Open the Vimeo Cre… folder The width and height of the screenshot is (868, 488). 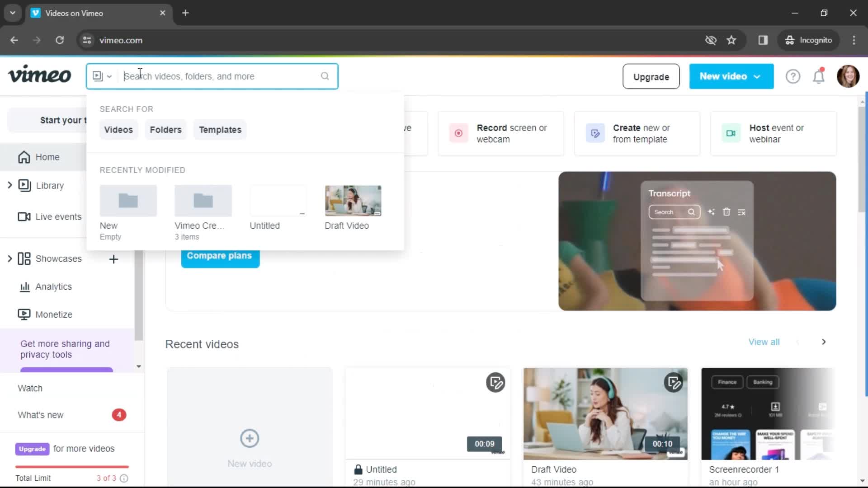pyautogui.click(x=203, y=213)
